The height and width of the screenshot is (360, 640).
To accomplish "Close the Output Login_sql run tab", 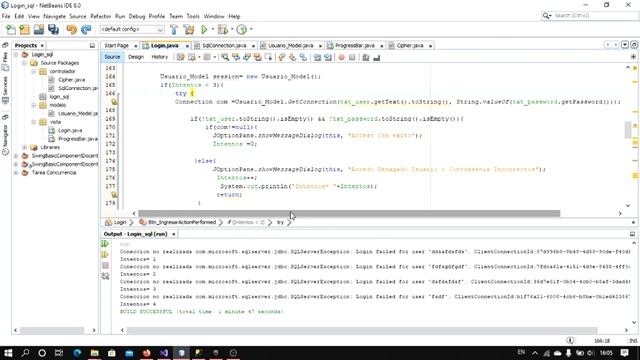I will click(174, 234).
